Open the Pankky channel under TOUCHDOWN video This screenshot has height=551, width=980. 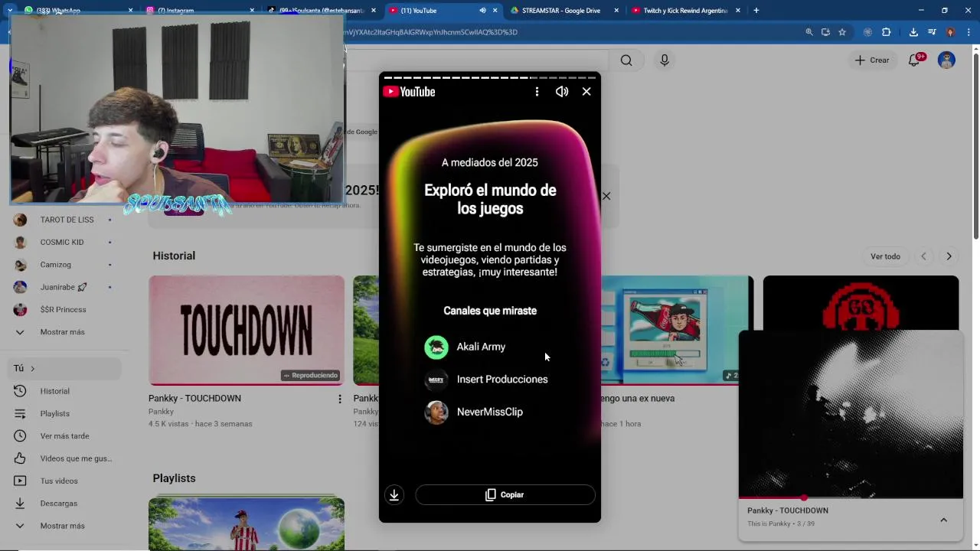(161, 411)
